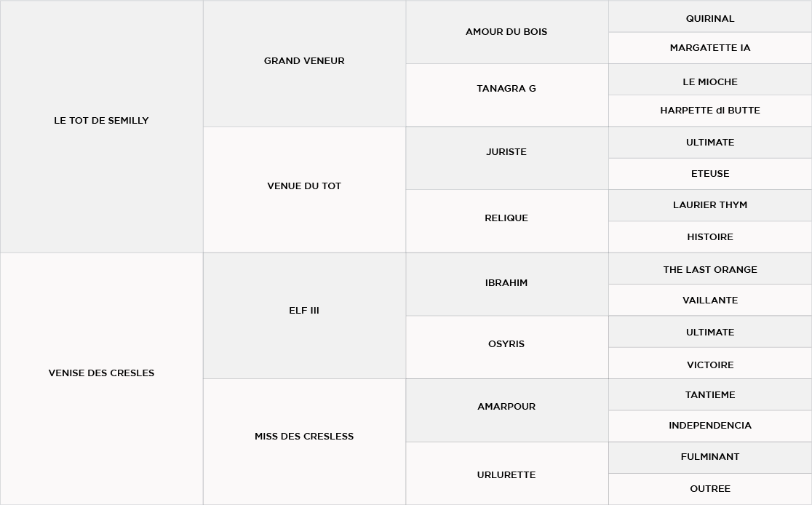This screenshot has width=812, height=505.
Task: Click the JURISTE ancestor name
Action: click(x=506, y=152)
